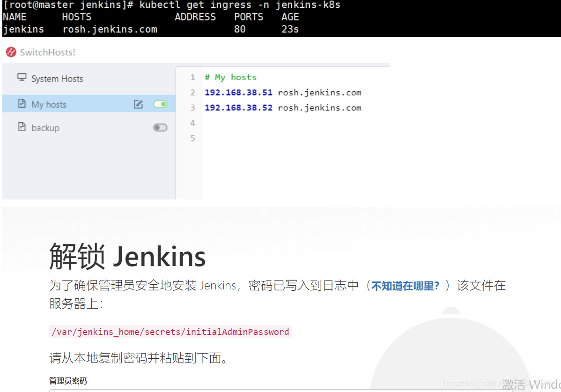Click the backup file icon
Screen dimensions: 561x392
[22, 127]
